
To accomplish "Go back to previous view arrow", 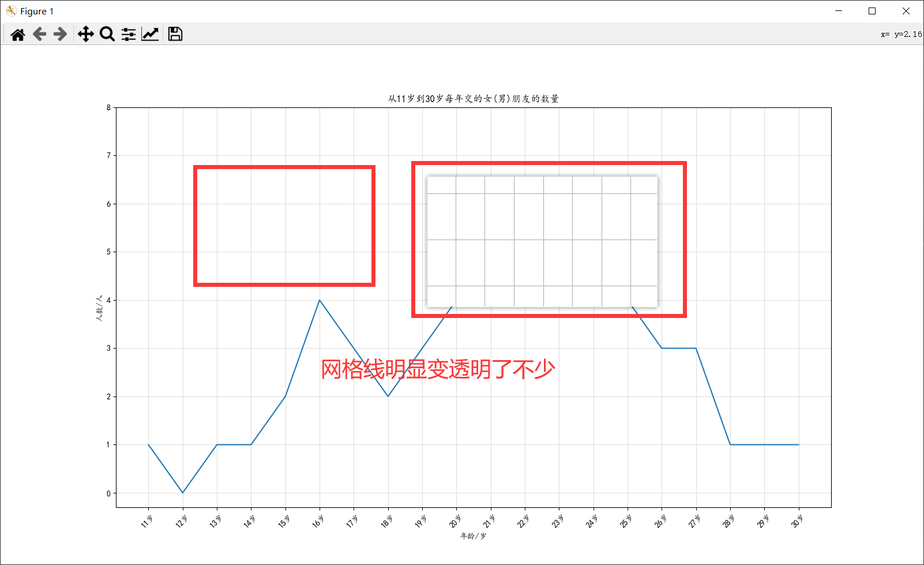I will (x=39, y=35).
